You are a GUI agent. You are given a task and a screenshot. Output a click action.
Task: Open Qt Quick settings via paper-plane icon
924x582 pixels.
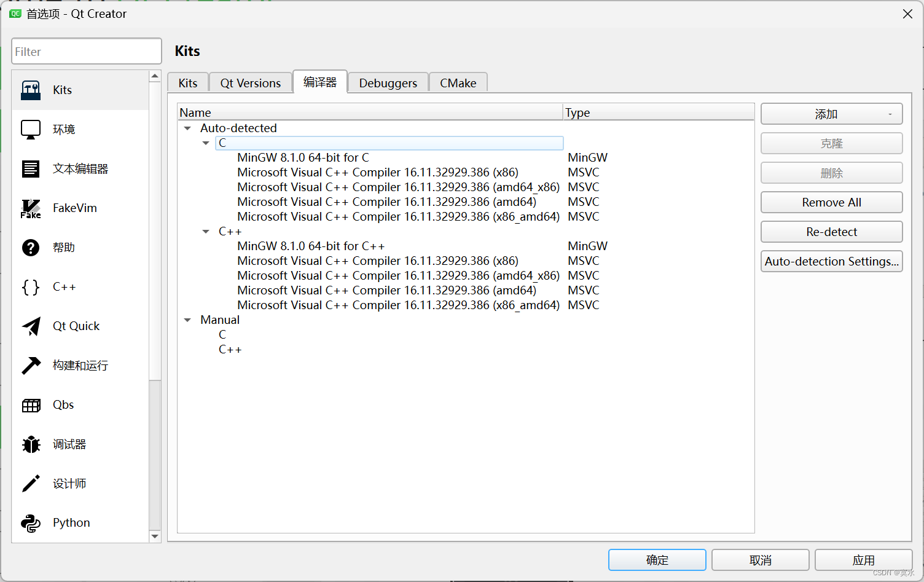point(30,326)
